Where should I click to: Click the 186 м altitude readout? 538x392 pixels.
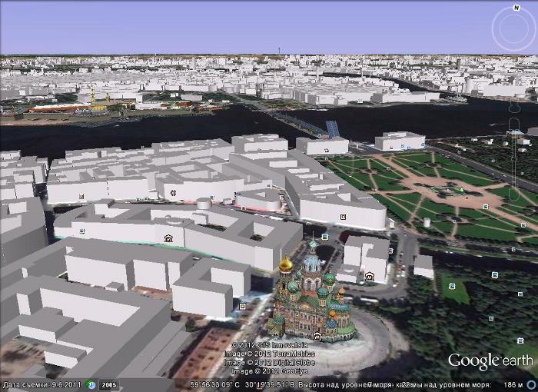(x=513, y=384)
